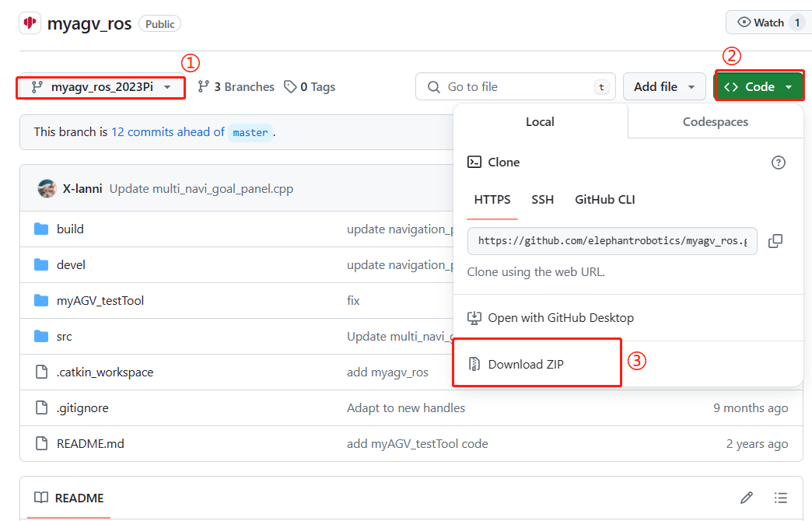Click the tag icon beside 0 Tags
812x521 pixels.
pos(290,86)
